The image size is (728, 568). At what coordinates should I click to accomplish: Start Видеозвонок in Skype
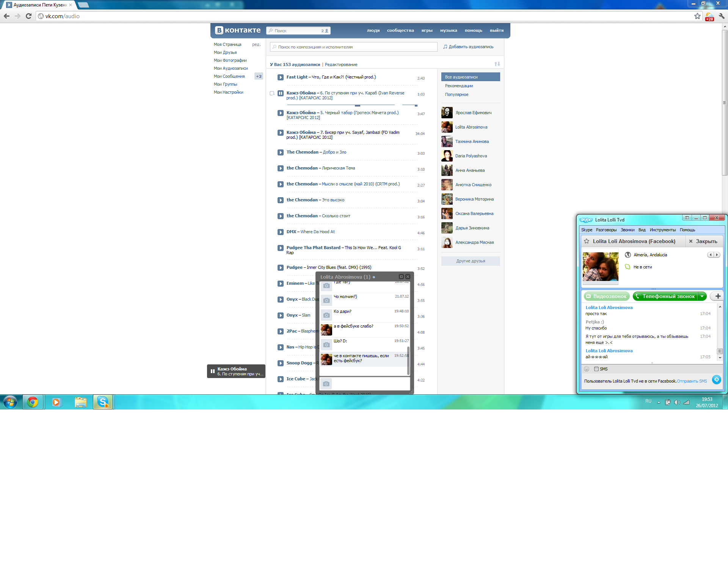point(606,297)
